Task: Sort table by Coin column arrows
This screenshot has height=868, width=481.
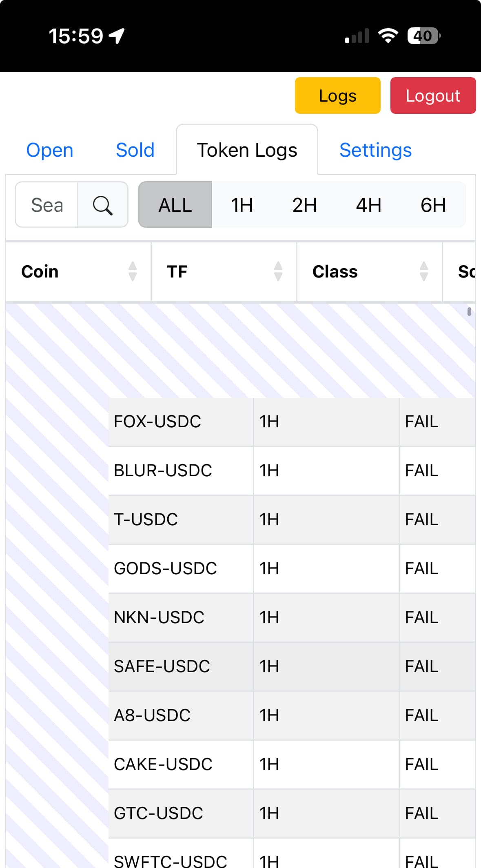Action: pos(133,271)
